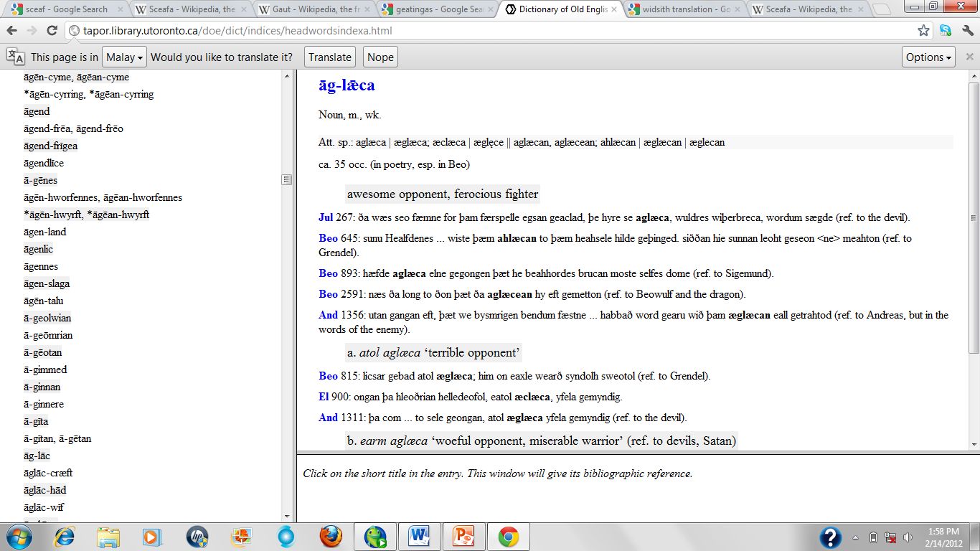
Task: Click the headword list scrollbar thumb
Action: 287,179
